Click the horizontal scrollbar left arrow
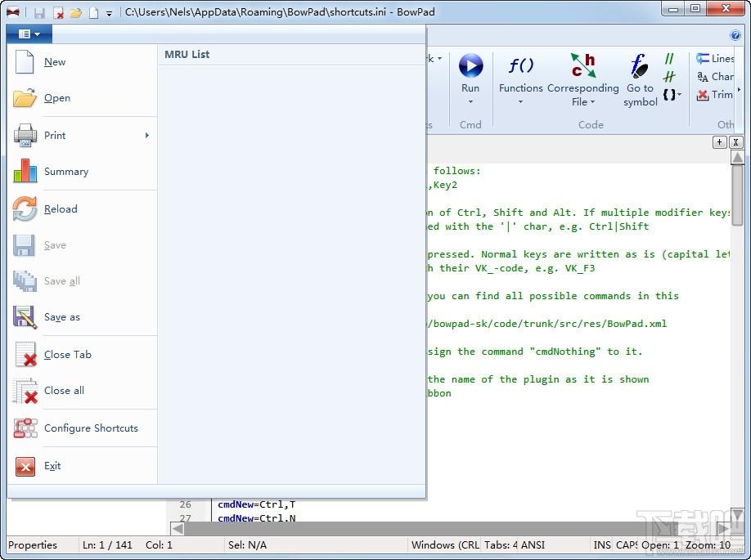The height and width of the screenshot is (560, 751). point(178,529)
